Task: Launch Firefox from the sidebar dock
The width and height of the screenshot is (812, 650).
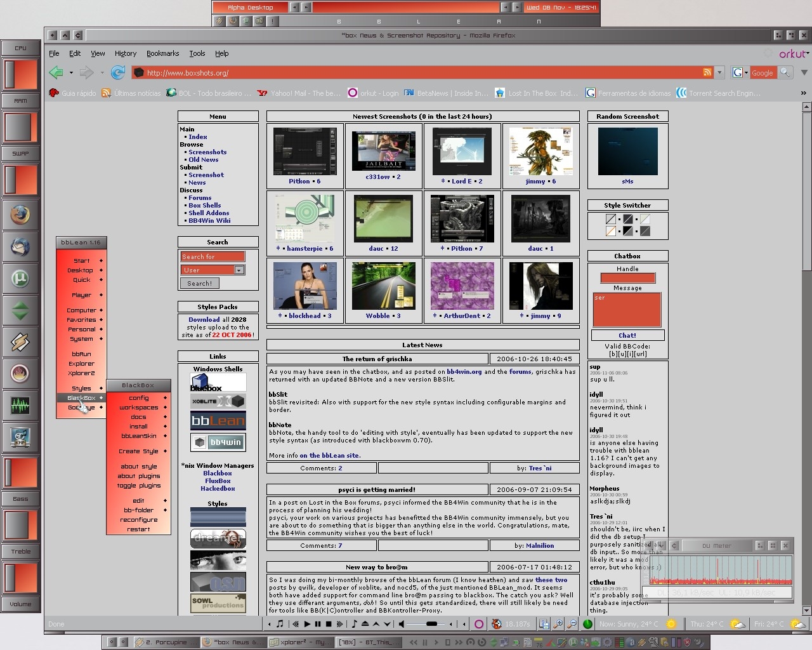Action: coord(20,216)
